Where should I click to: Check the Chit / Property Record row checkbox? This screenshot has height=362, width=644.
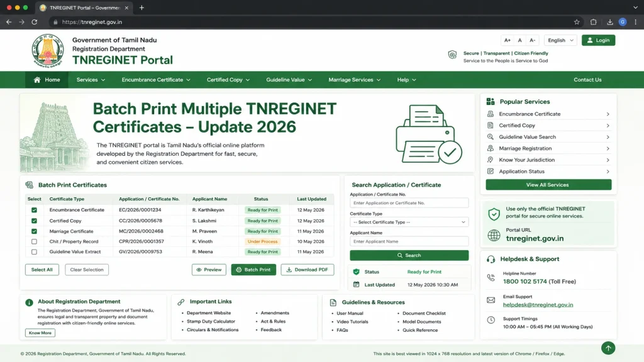(34, 242)
